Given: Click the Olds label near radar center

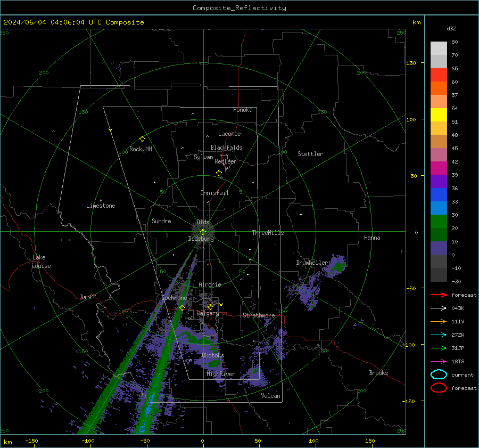Looking at the screenshot, I should [x=203, y=222].
